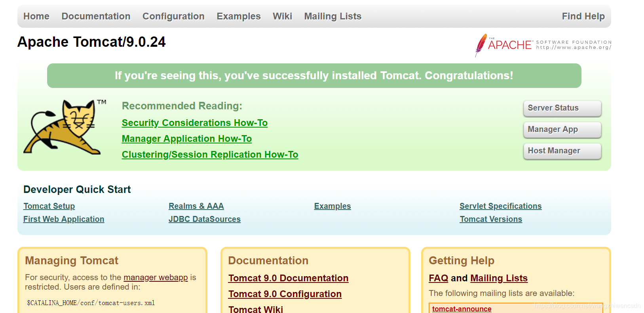Open the Tomcat Wiki link

(x=256, y=309)
